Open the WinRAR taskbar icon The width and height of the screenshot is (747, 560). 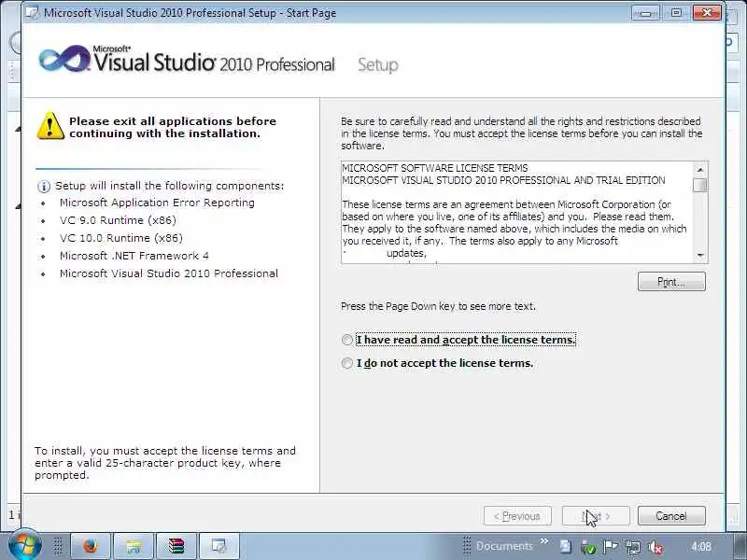(x=176, y=546)
